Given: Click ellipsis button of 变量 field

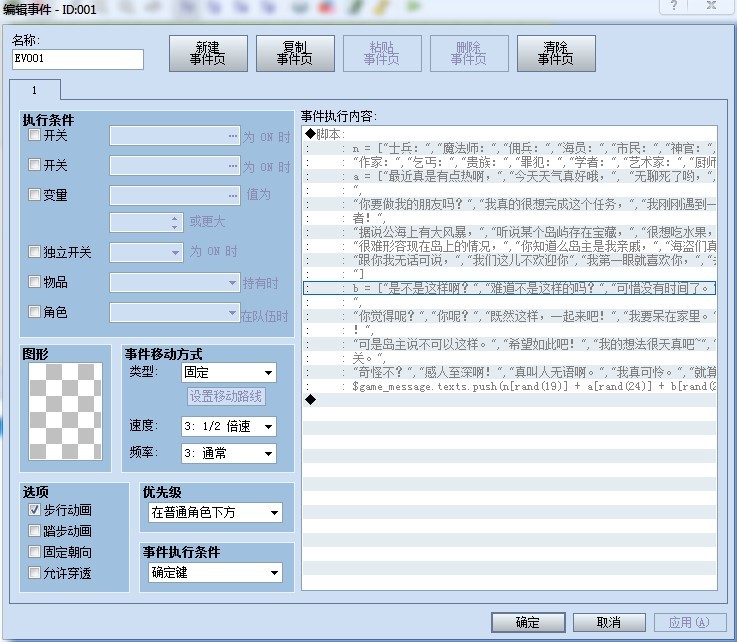Looking at the screenshot, I should (233, 196).
